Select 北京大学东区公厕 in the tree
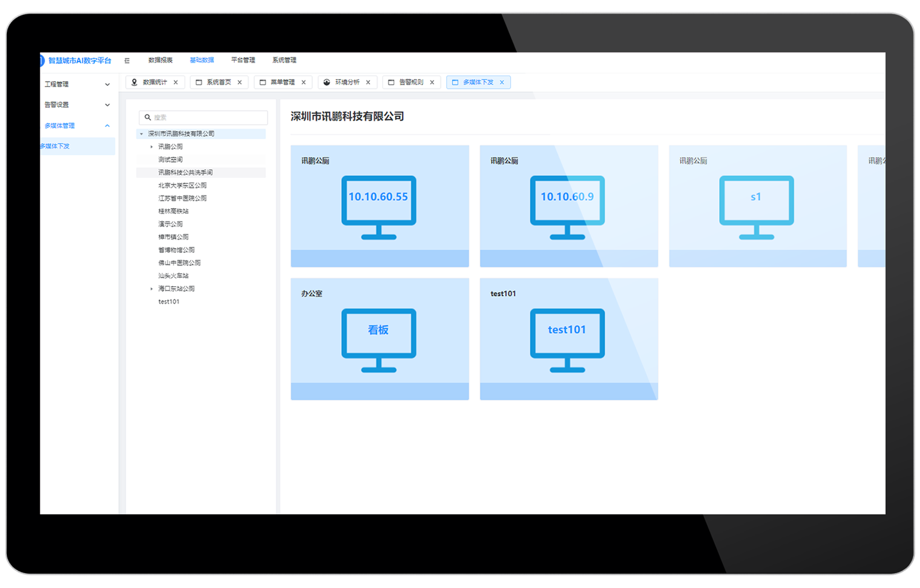Image resolution: width=920 pixels, height=588 pixels. click(182, 186)
